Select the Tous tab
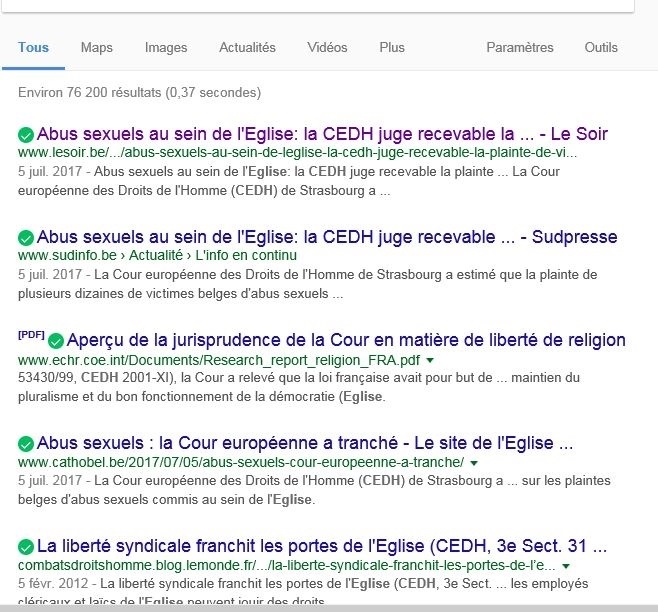Image resolution: width=658 pixels, height=612 pixels. click(33, 47)
